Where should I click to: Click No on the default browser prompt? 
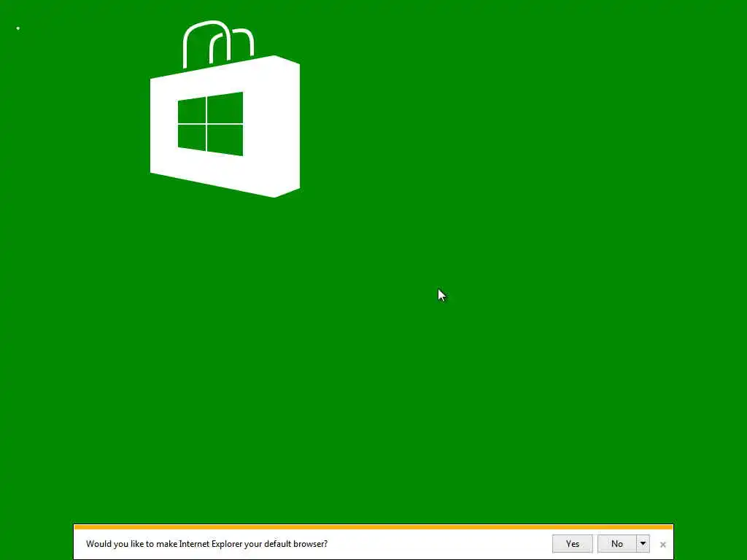click(617, 544)
